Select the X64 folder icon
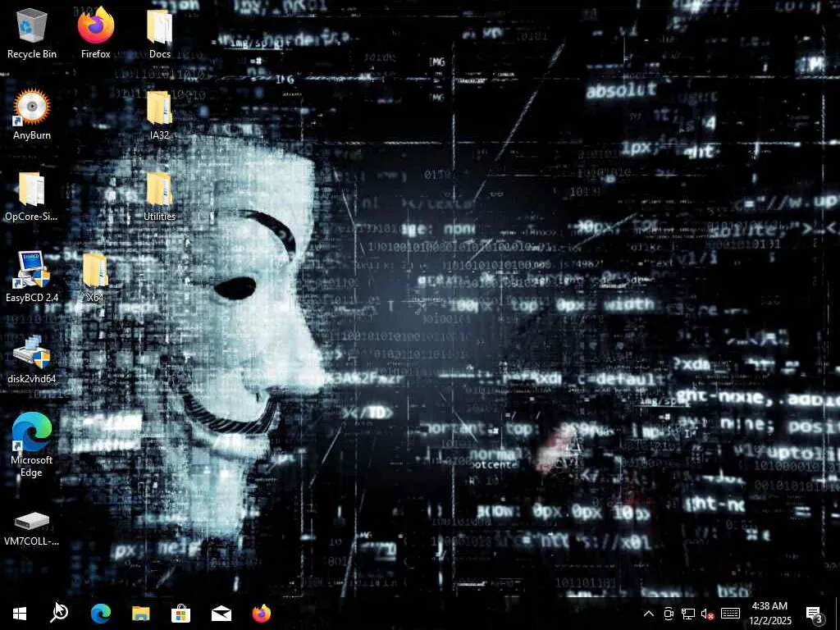The width and height of the screenshot is (840, 630). (95, 277)
